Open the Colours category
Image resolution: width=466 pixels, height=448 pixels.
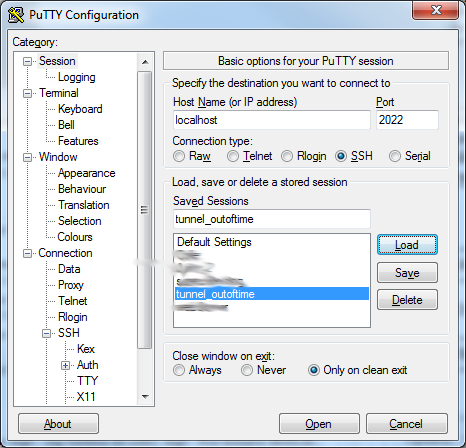click(75, 237)
